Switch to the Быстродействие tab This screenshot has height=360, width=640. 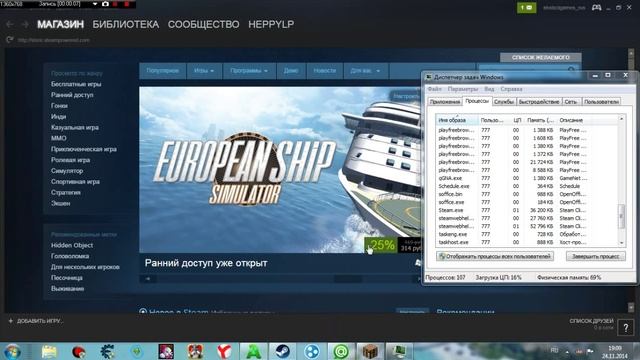click(x=539, y=102)
